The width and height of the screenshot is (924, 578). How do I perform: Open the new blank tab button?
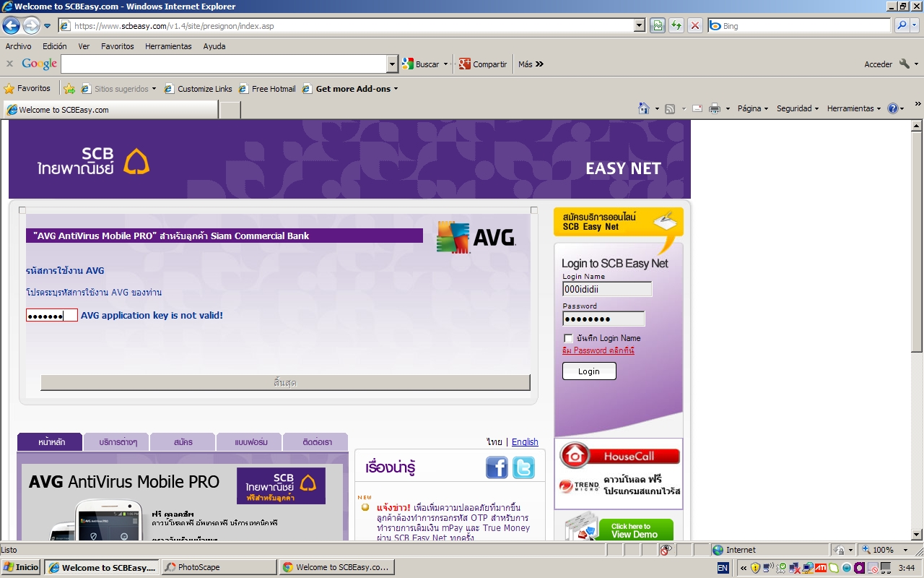230,110
